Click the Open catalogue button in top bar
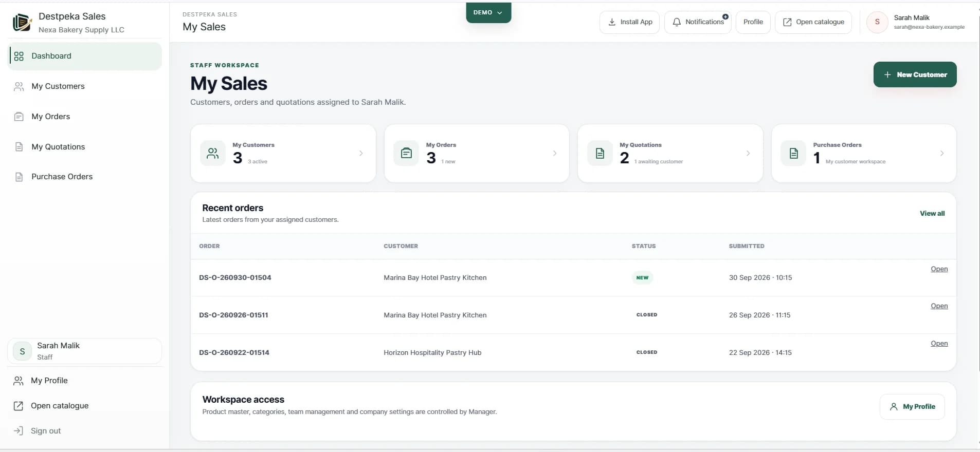This screenshot has width=980, height=452. tap(813, 22)
